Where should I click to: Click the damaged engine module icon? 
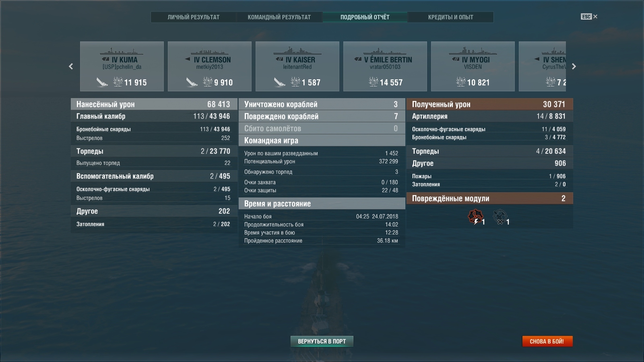click(475, 216)
